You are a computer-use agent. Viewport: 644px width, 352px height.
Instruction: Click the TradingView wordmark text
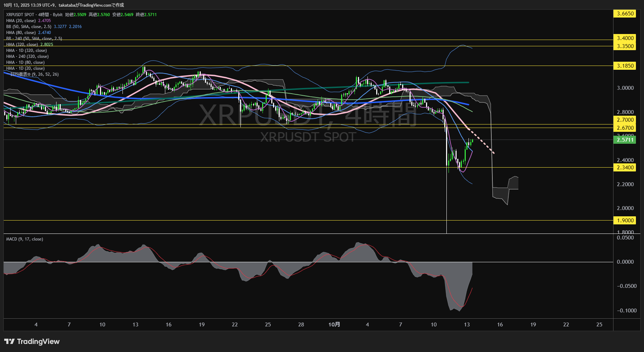pyautogui.click(x=38, y=341)
